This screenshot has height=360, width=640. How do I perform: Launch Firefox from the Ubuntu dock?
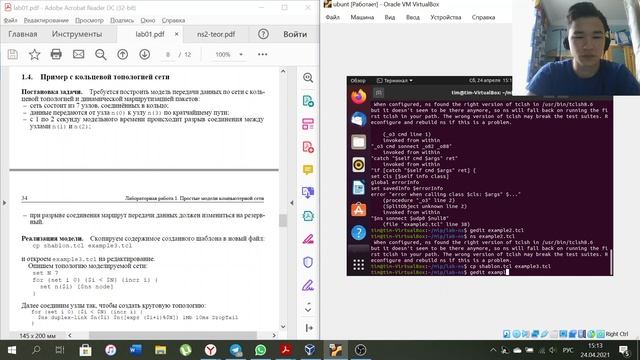click(x=359, y=97)
